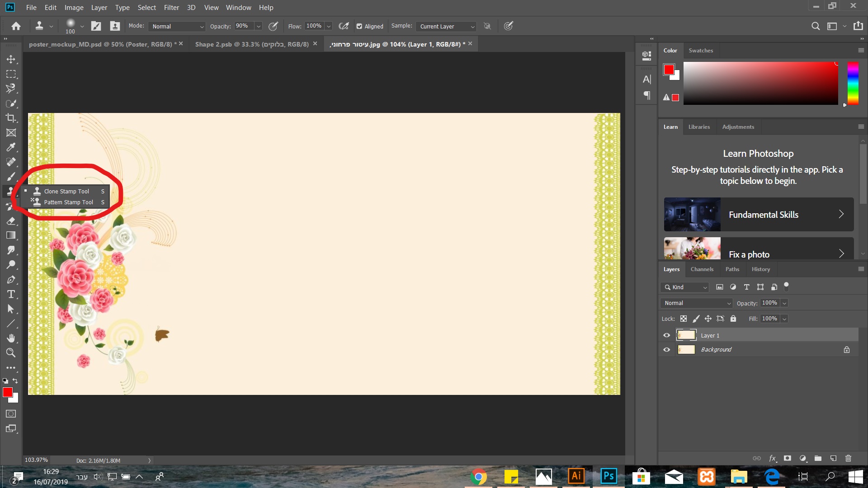Open the Sample Current Layer dropdown
This screenshot has height=488, width=868.
pyautogui.click(x=446, y=26)
